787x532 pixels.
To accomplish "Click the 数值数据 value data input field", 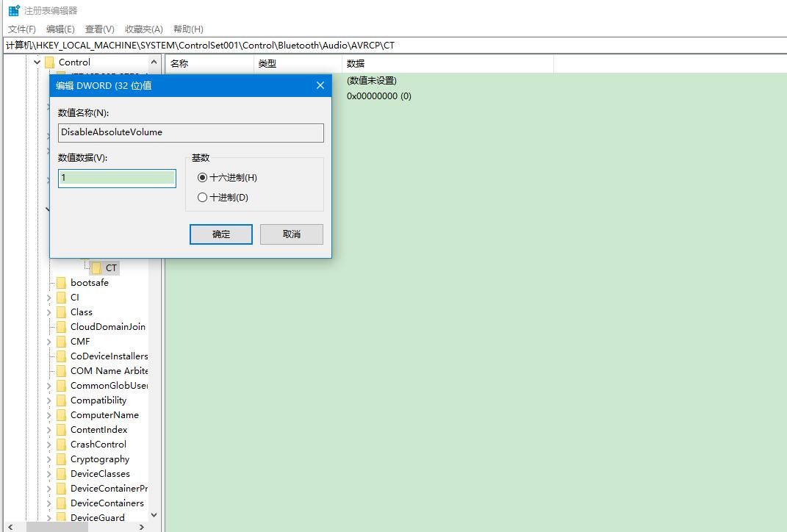I will [x=117, y=178].
